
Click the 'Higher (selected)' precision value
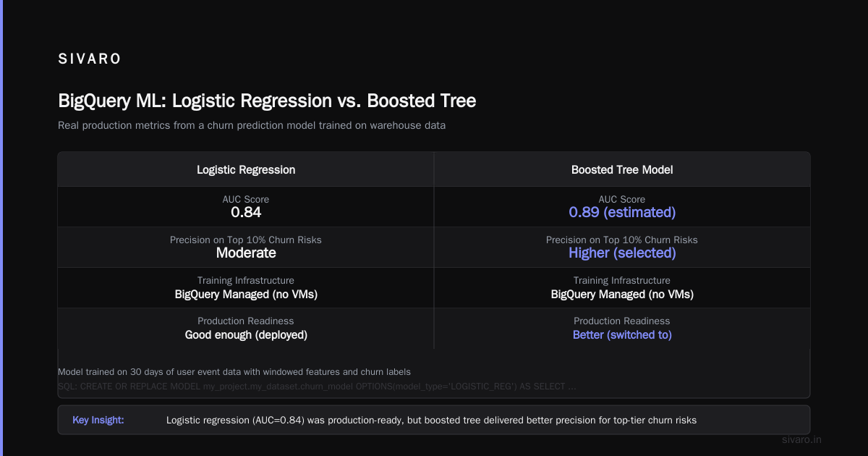click(622, 253)
